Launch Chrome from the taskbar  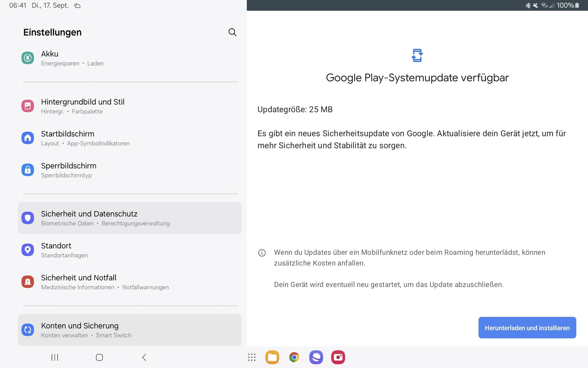(x=294, y=357)
